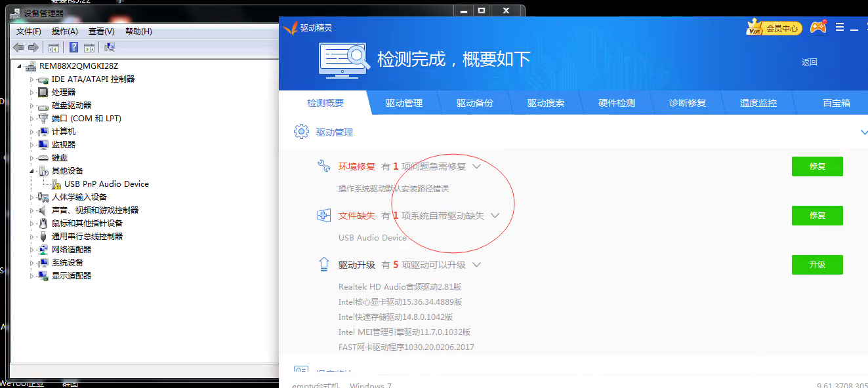This screenshot has width=868, height=388.
Task: Open the 帮助(H) menu in Device Manager
Action: click(138, 31)
